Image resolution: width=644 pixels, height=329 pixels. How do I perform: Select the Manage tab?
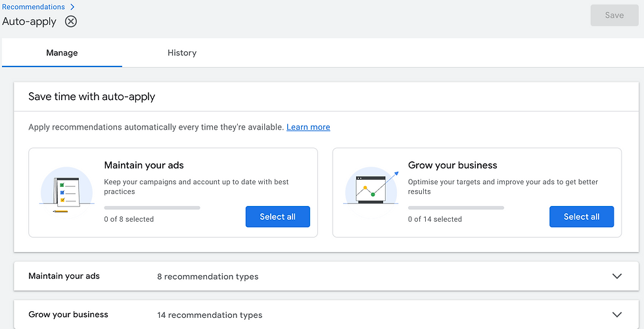tap(62, 53)
